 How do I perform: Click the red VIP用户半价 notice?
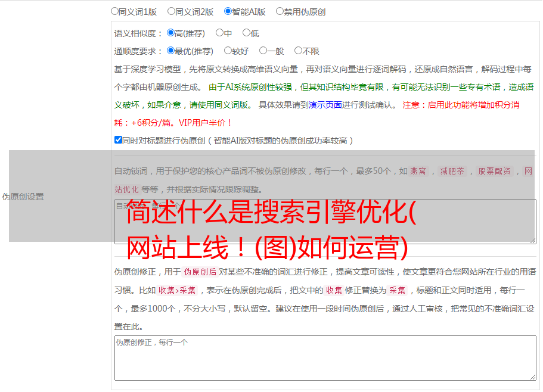pos(205,123)
